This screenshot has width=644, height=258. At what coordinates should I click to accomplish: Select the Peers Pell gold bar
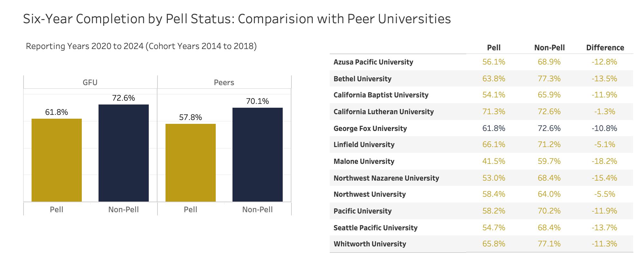coord(191,163)
